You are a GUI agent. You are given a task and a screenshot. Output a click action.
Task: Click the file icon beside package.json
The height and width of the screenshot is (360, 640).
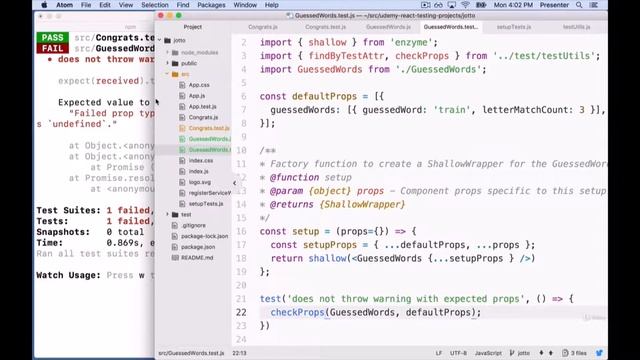tap(175, 247)
